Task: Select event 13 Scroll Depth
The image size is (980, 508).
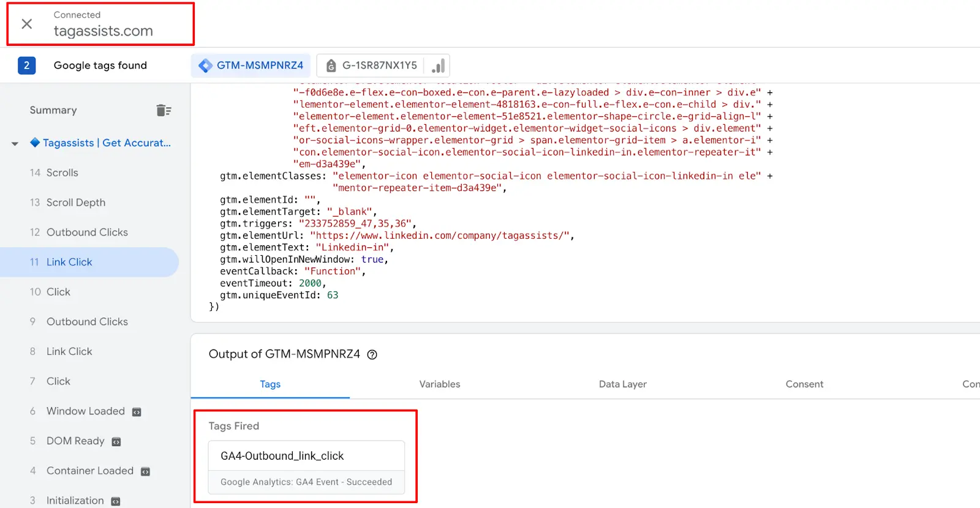Action: click(89, 203)
